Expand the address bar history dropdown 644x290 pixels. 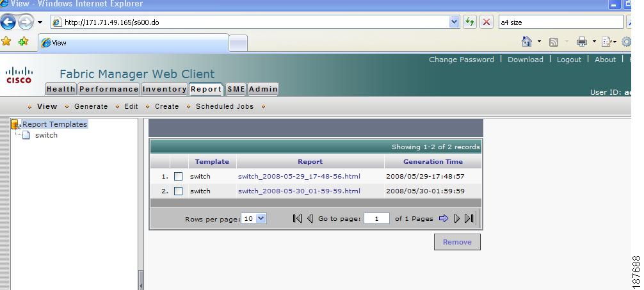click(x=455, y=22)
